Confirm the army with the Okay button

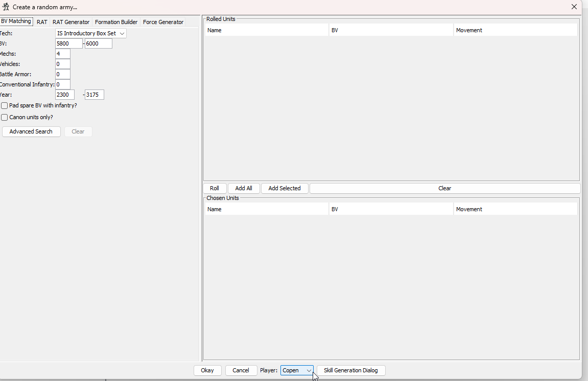click(x=207, y=370)
